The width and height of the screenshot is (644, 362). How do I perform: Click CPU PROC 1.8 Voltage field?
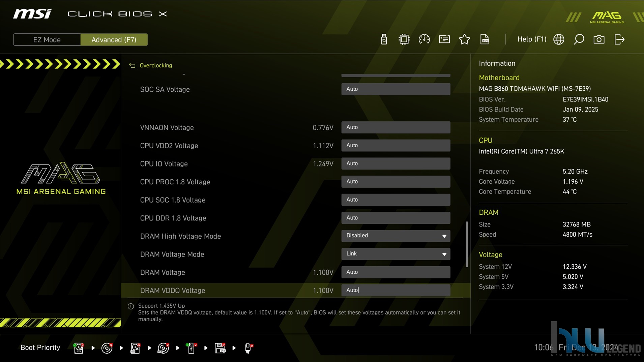[396, 182]
